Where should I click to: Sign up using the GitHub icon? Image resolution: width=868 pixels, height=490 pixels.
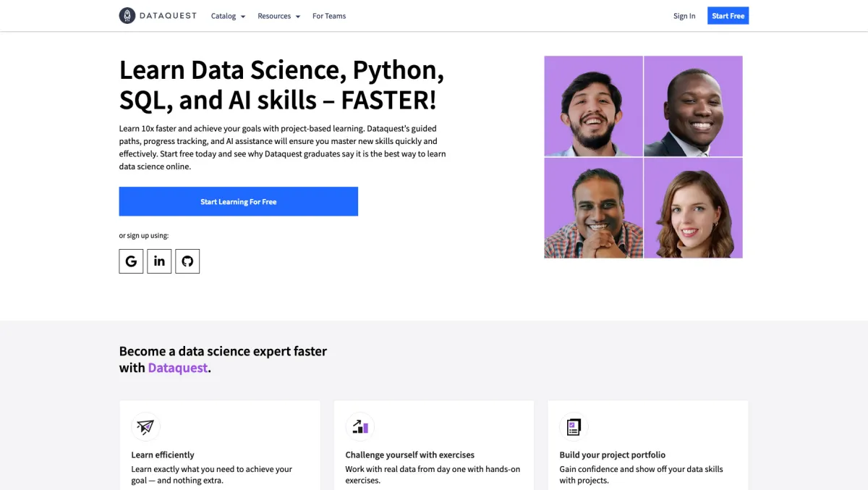[x=187, y=261]
